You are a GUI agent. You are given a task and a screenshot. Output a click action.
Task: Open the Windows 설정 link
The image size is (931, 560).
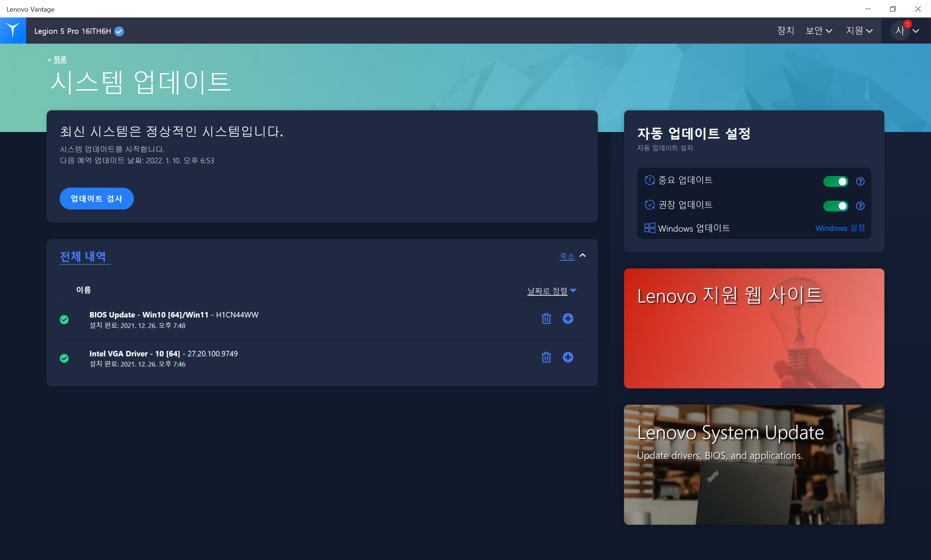click(840, 228)
